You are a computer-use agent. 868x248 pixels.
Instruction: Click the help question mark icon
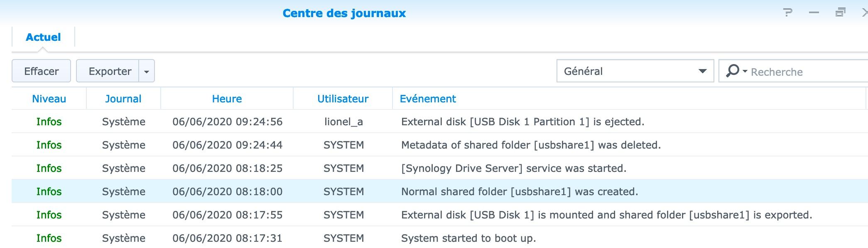click(x=787, y=13)
